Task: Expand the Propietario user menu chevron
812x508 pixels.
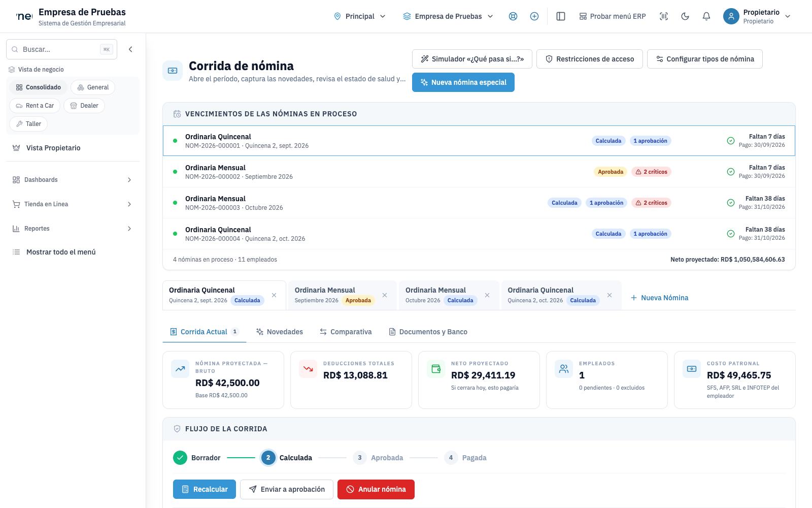Action: click(788, 16)
